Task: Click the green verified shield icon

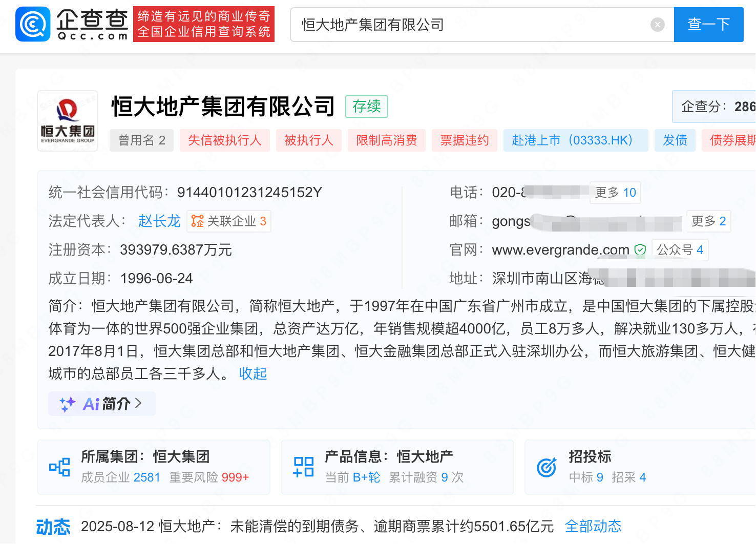Action: [x=640, y=250]
